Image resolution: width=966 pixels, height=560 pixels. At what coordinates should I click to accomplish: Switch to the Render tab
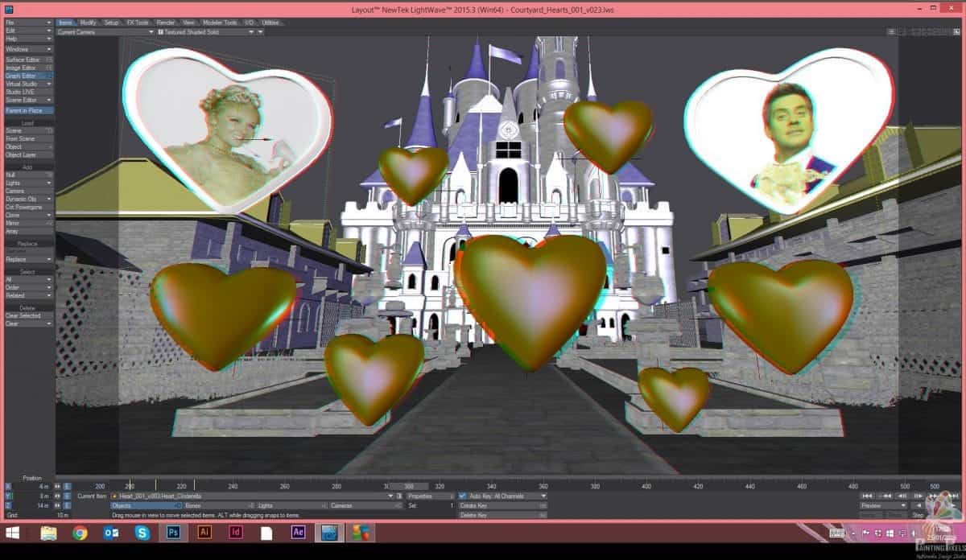pyautogui.click(x=165, y=23)
